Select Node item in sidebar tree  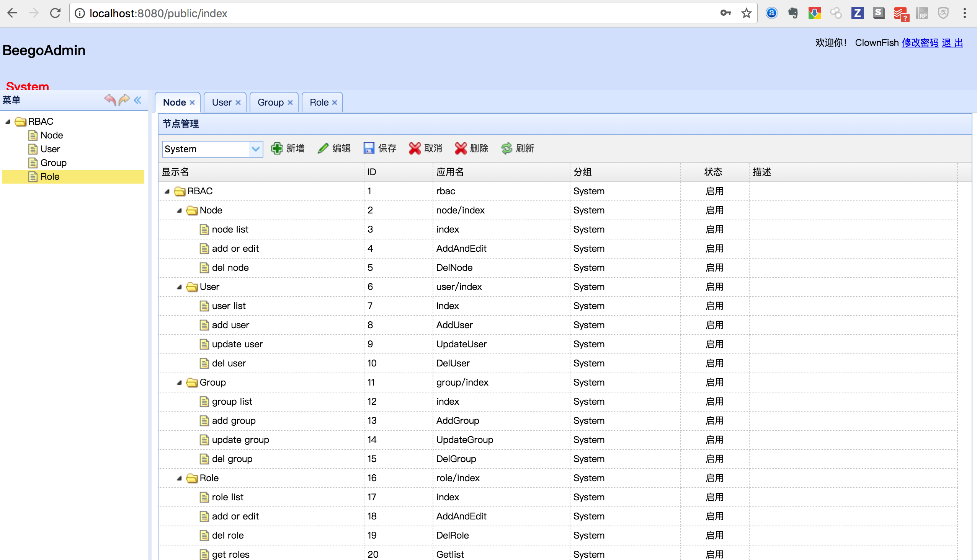coord(52,135)
